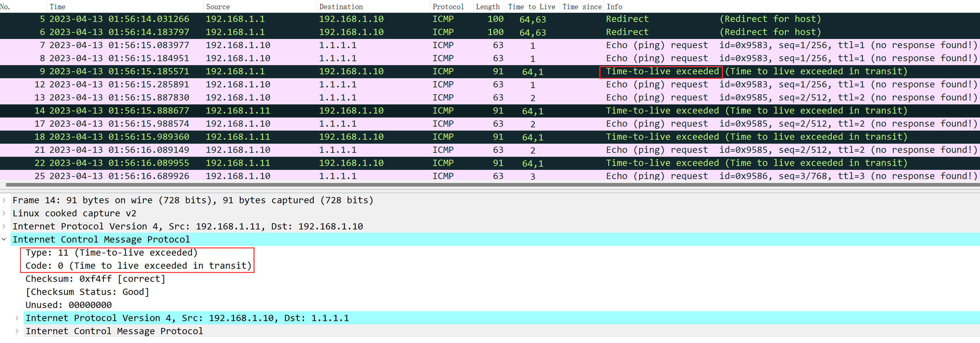Select packet number 5 Redirect row
This screenshot has width=980, height=343.
(490, 19)
